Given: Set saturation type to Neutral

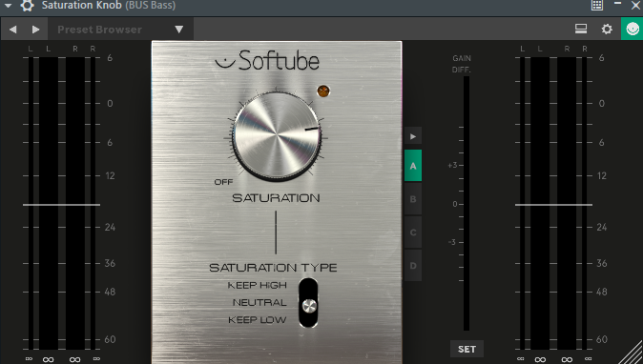Looking at the screenshot, I should [x=259, y=303].
